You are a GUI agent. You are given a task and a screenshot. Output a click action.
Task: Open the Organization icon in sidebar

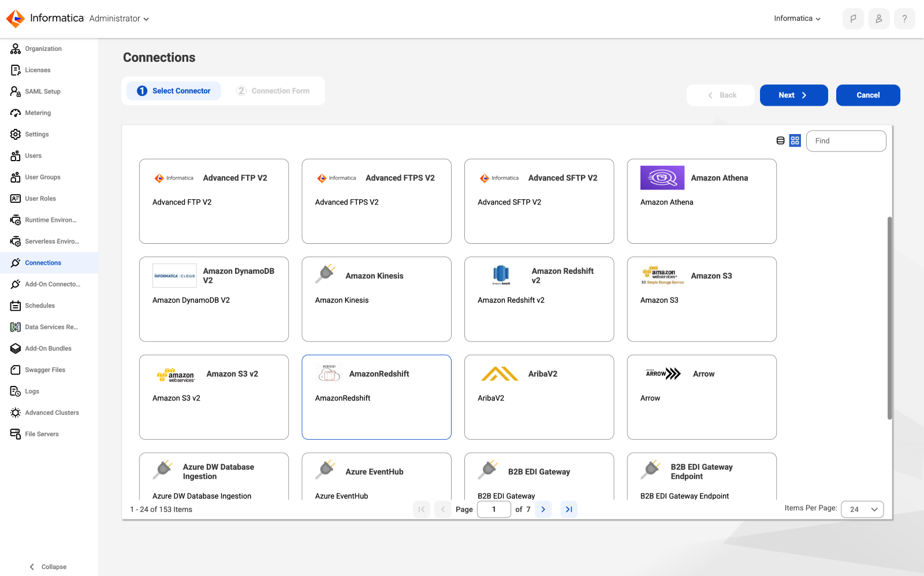(16, 49)
